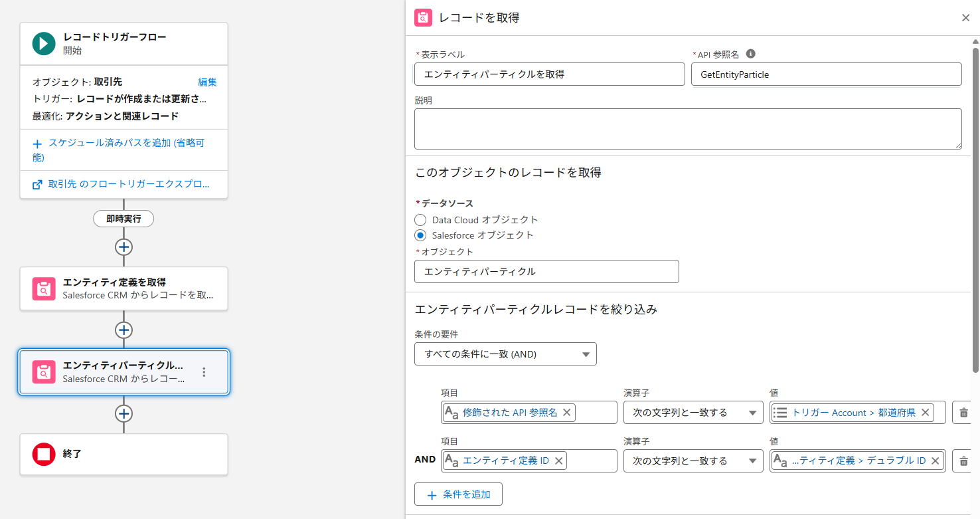Open the three-dot menu on the selected node

tap(204, 372)
